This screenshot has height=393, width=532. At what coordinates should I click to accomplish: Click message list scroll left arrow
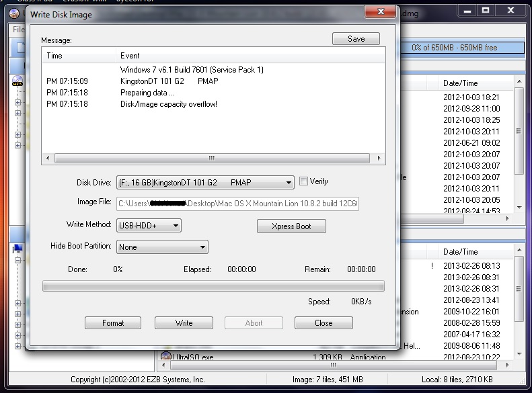click(48, 159)
